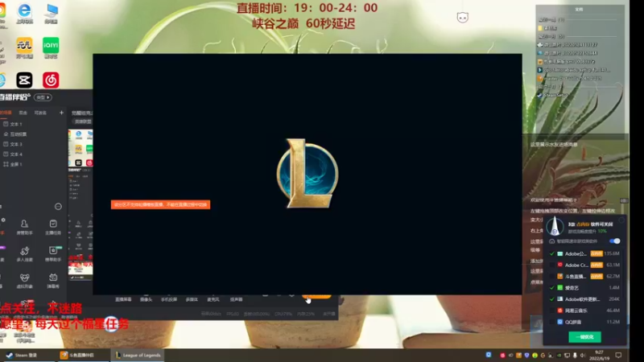Open 主播任务 tool in streaming companion
Viewport: 644px width, 362px height.
point(53,227)
